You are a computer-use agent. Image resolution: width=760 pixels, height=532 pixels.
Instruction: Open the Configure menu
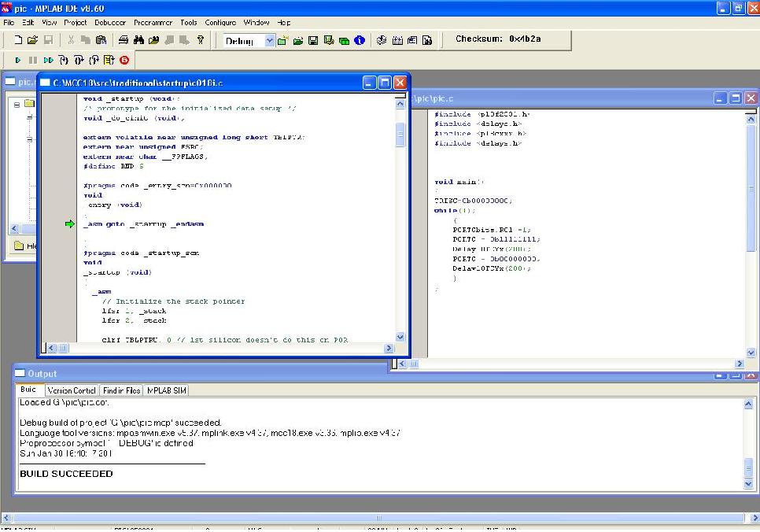(x=220, y=23)
